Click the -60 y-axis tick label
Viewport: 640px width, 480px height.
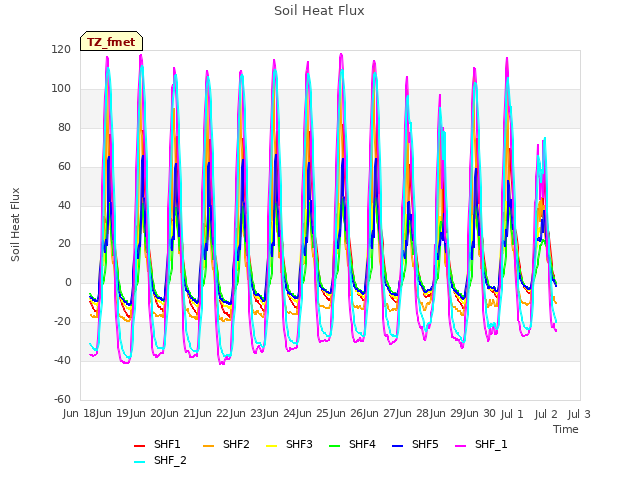62,399
